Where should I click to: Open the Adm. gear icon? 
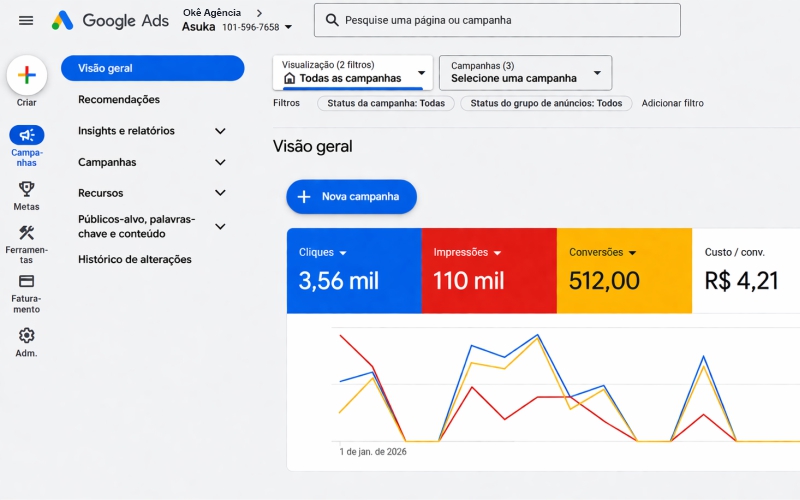pos(27,335)
